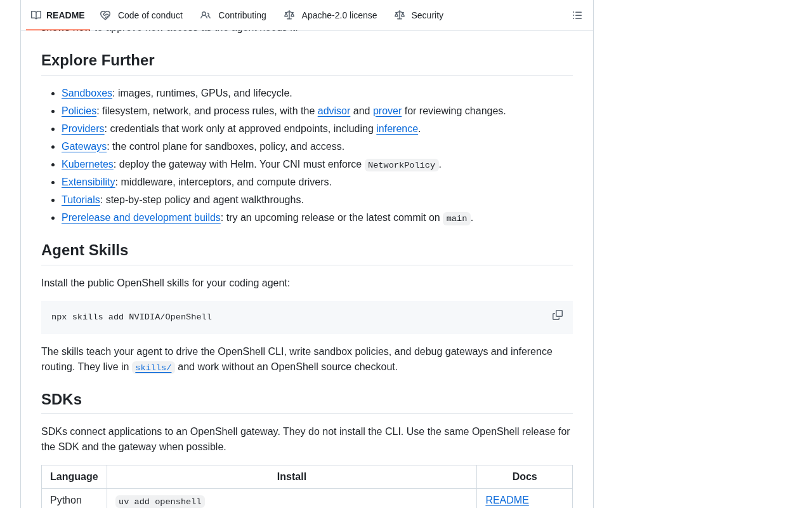
Task: Open the README tab
Action: point(58,15)
